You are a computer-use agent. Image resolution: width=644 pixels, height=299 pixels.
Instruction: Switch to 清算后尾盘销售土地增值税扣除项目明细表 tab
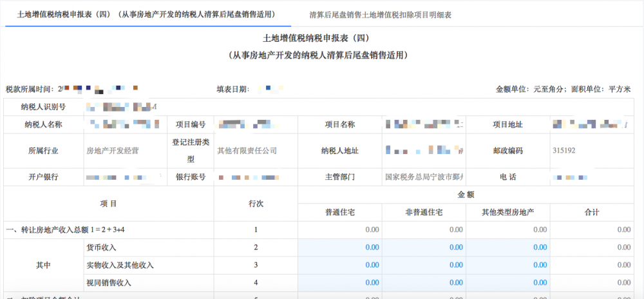pos(380,14)
